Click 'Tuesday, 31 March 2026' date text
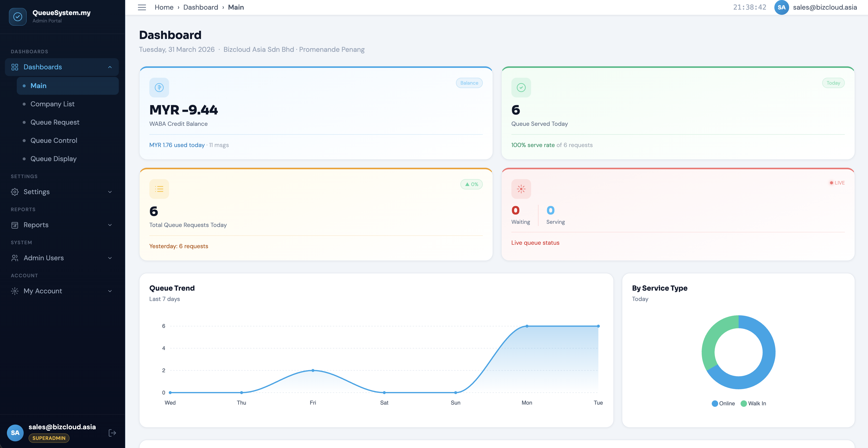This screenshot has width=868, height=448. point(177,50)
